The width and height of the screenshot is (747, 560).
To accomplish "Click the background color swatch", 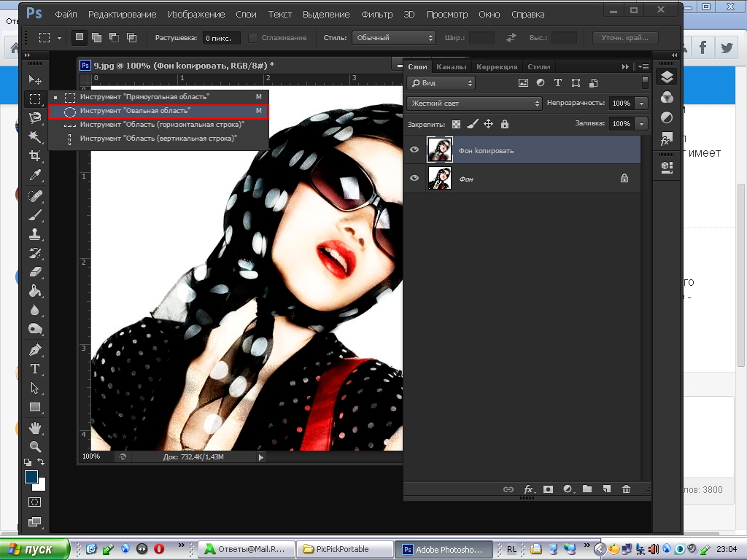I will 42,486.
